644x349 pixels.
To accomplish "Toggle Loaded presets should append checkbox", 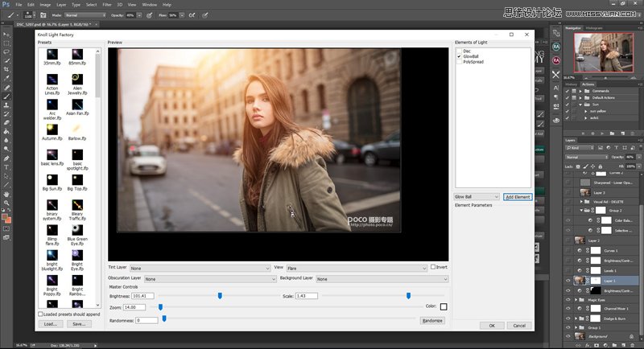I will click(41, 314).
